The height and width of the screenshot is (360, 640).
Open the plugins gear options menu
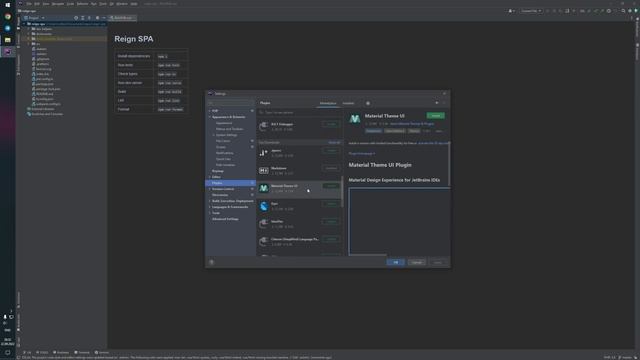368,103
